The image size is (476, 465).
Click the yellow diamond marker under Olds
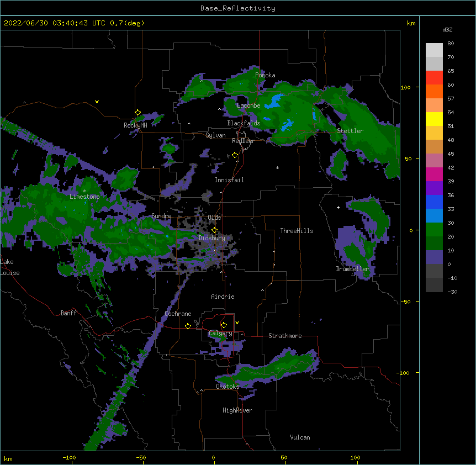coord(214,230)
